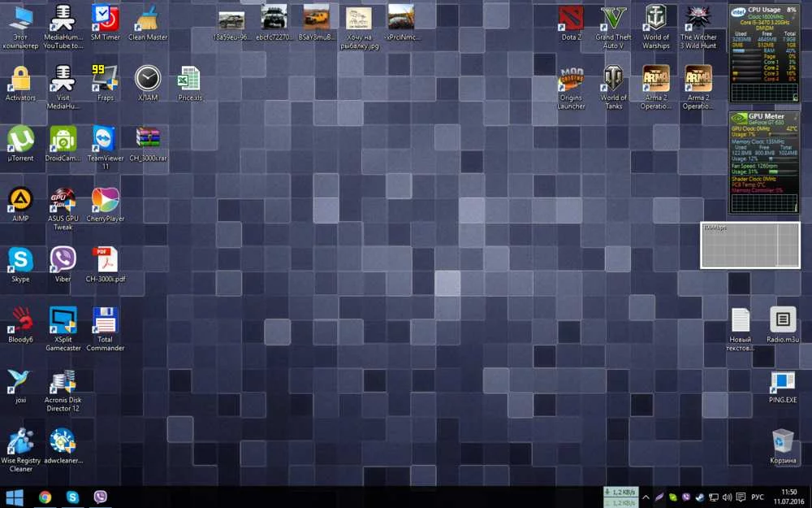
Task: Select the -xPrclNmc image thumbnail
Action: 401,23
